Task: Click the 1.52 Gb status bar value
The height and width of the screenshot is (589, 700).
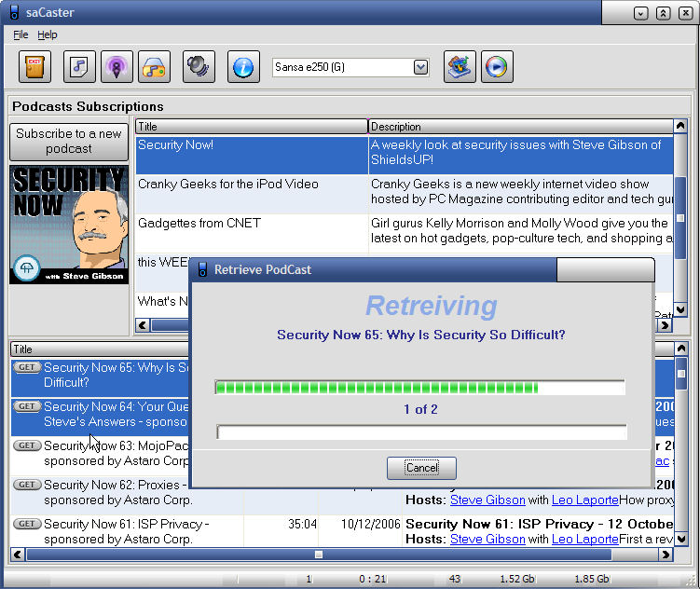Action: pyautogui.click(x=517, y=579)
